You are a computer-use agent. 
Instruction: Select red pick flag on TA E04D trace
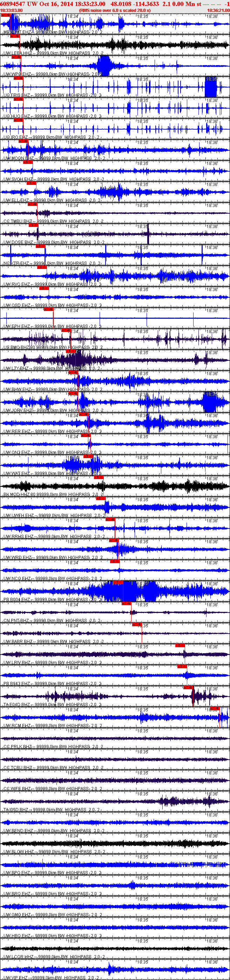[188, 688]
